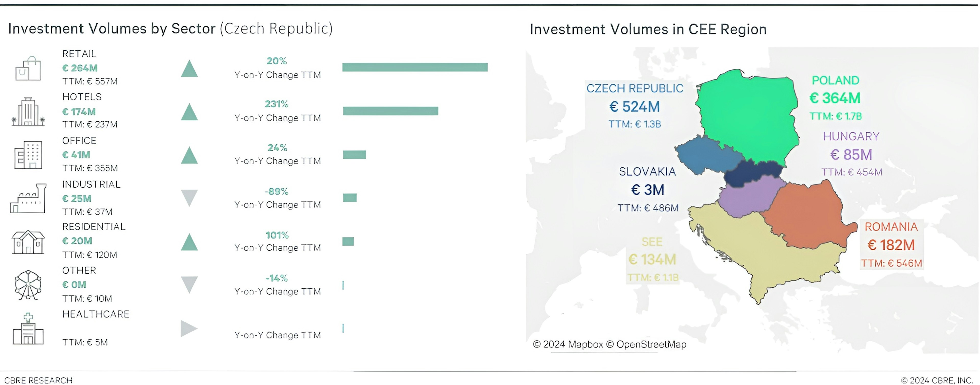Open the OpenStreetMap attribution link

(646, 344)
